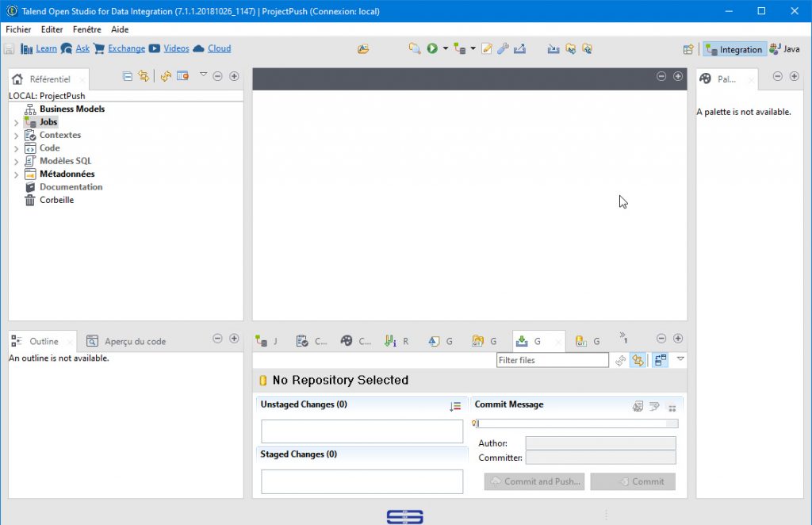Maximize the Git Staging bottom panel
This screenshot has width=812, height=525.
[x=678, y=338]
